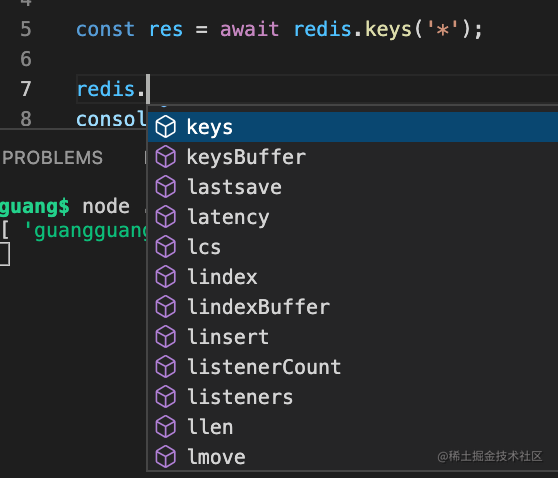
Task: Pick the llen suggestion
Action: [x=352, y=427]
